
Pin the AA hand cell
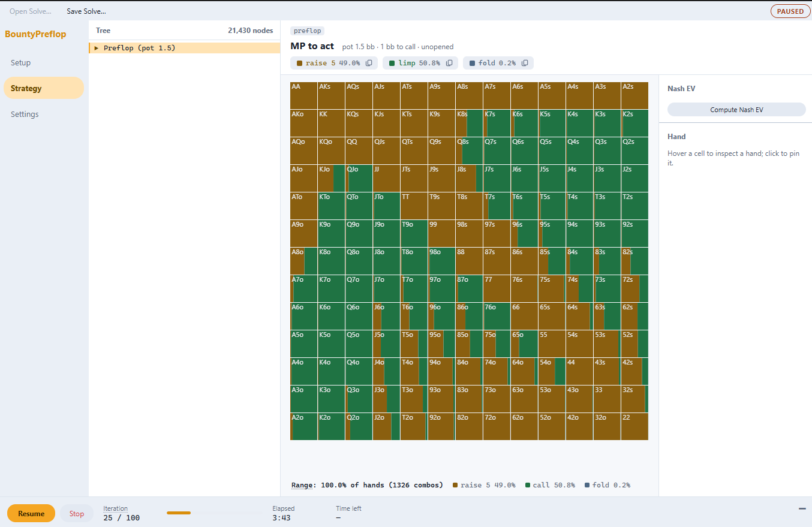pyautogui.click(x=304, y=95)
